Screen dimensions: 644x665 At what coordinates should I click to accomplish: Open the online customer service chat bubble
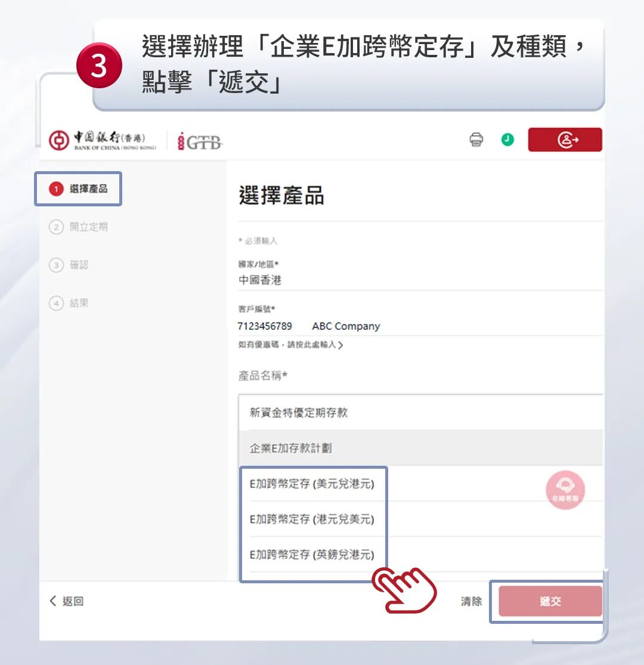pos(565,490)
